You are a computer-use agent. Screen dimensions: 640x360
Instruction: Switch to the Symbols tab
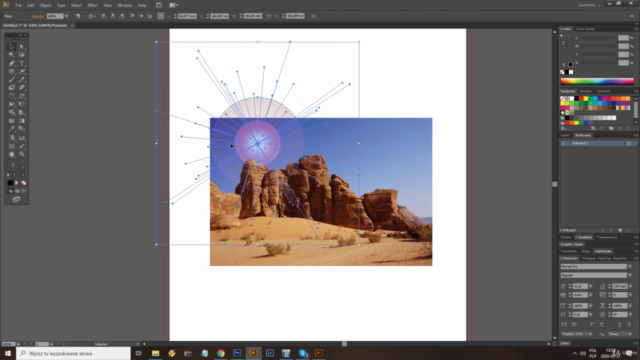(x=603, y=91)
